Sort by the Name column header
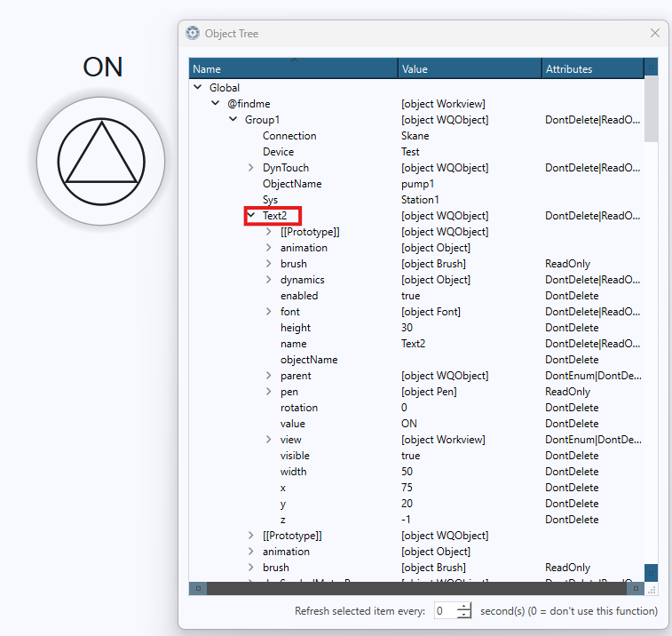The height and width of the screenshot is (636, 672). click(293, 68)
